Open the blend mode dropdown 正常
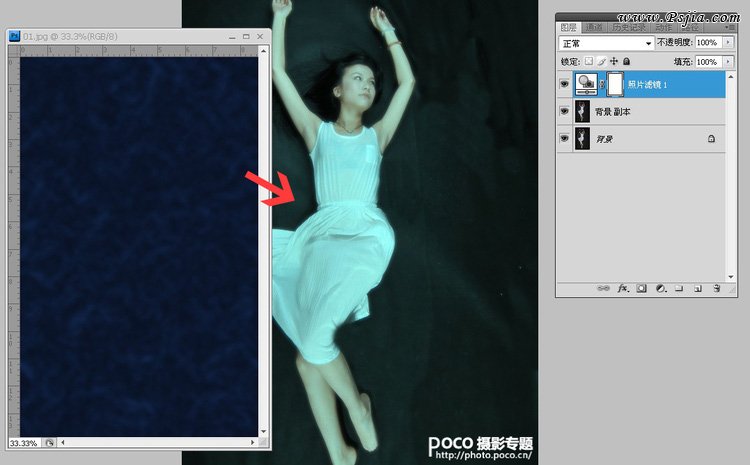Image resolution: width=750 pixels, height=465 pixels. tap(606, 44)
